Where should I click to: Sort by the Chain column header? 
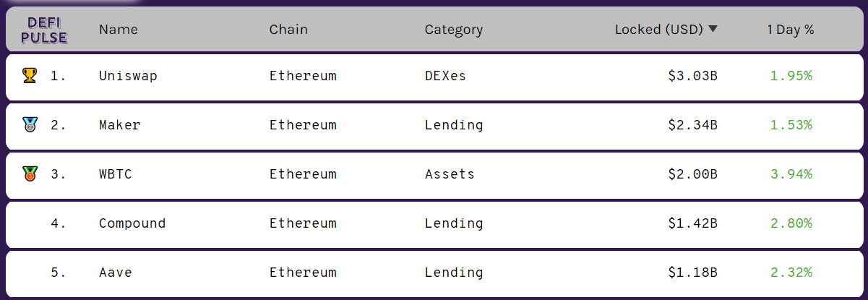288,30
